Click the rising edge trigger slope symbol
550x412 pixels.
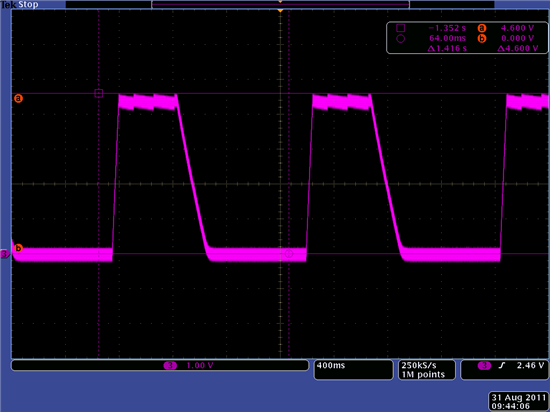(x=502, y=366)
